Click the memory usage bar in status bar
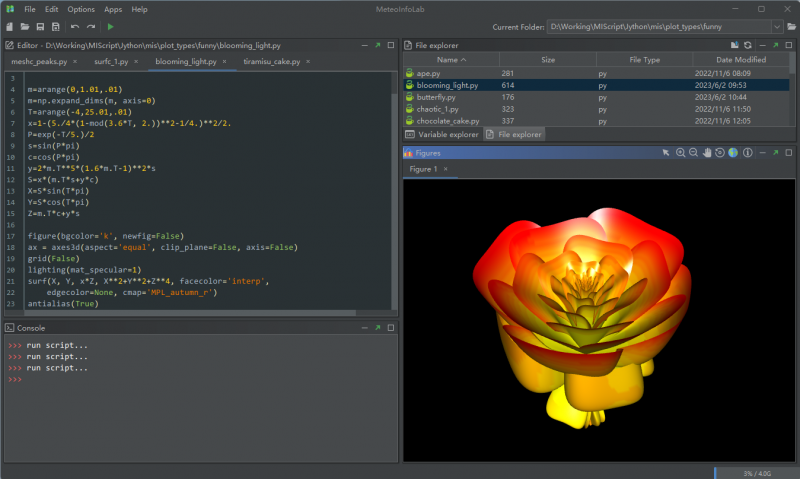Screen dimensions: 800x479 (x=754, y=472)
